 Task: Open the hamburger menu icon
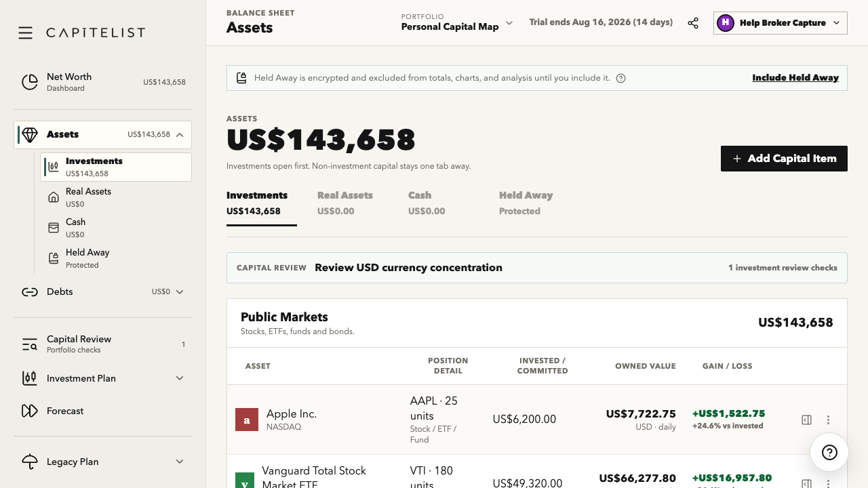(x=25, y=33)
